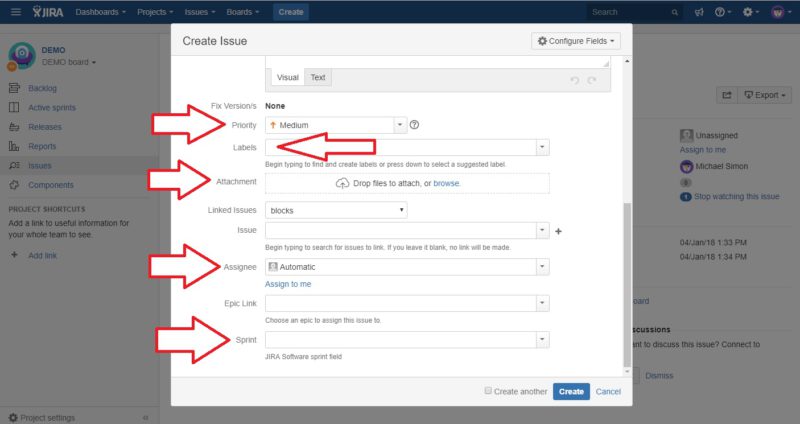Click the scrollbar up arrow in dialog
Image resolution: width=800 pixels, height=424 pixels.
pyautogui.click(x=627, y=61)
